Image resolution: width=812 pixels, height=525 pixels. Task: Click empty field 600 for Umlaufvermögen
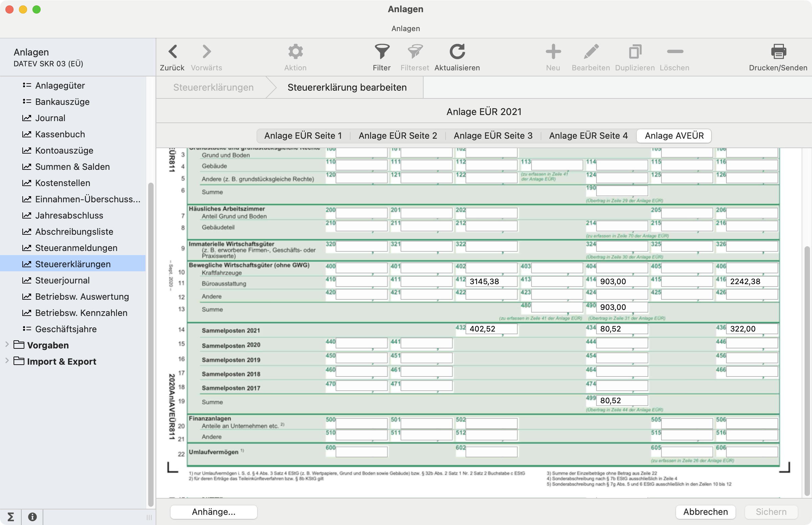(361, 452)
